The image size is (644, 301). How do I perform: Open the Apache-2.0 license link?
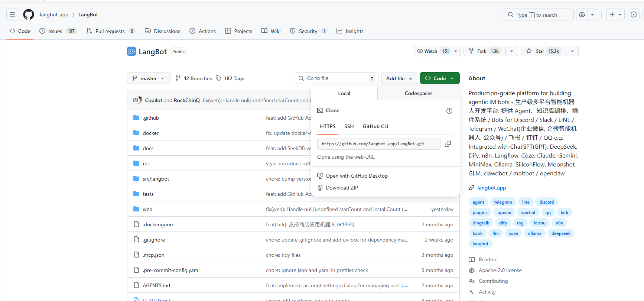(x=500, y=270)
